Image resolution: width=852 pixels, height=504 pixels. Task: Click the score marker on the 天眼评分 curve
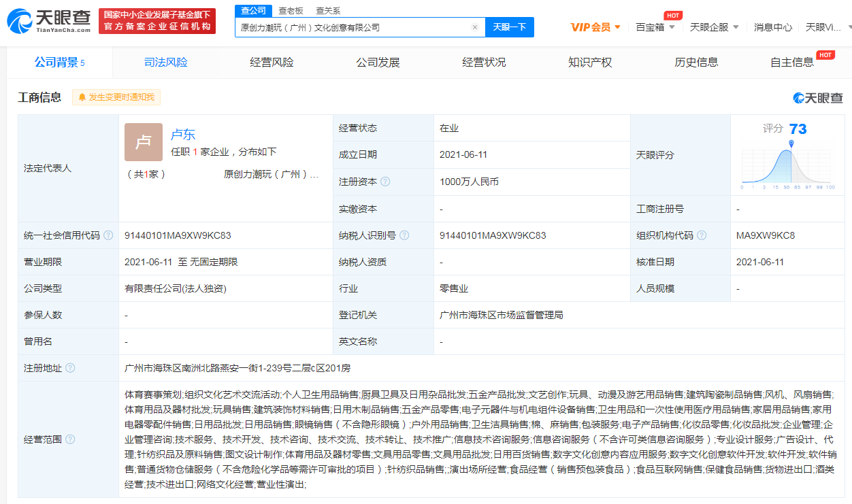point(790,144)
